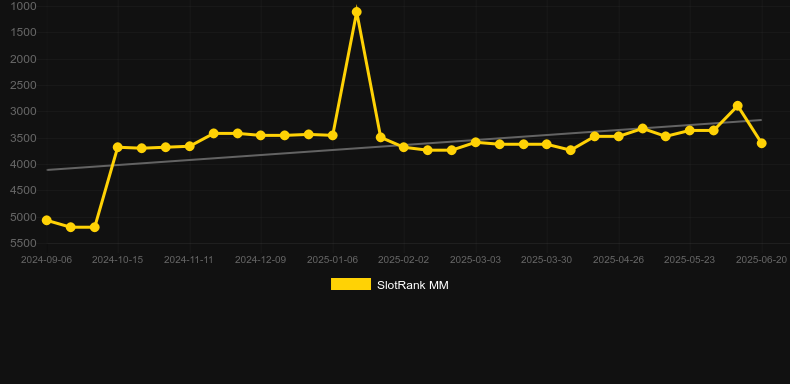Click the 2000 y-axis label
Viewport: 790px width, 384px height.
coord(23,59)
